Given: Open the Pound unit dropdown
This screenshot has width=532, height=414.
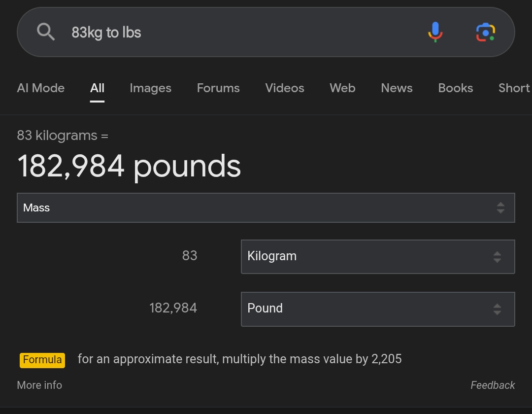Looking at the screenshot, I should 378,309.
